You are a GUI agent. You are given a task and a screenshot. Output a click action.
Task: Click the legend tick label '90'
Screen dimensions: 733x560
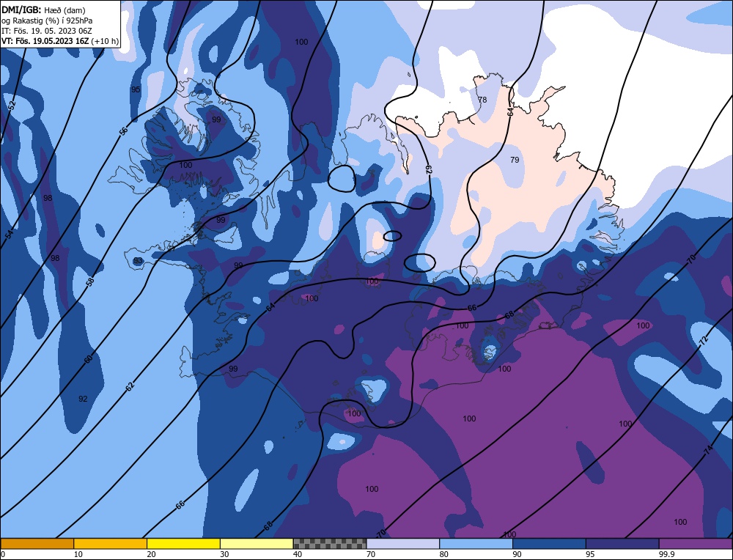click(x=517, y=554)
